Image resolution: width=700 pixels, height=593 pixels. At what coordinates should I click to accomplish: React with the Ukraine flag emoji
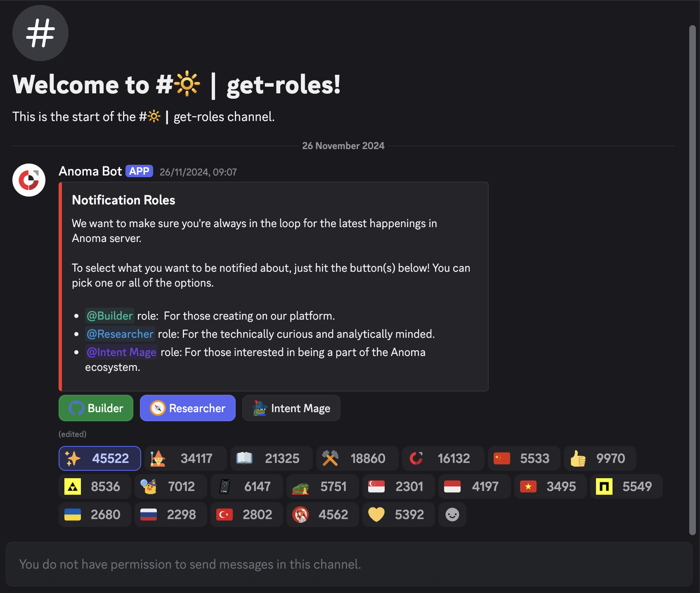click(95, 515)
